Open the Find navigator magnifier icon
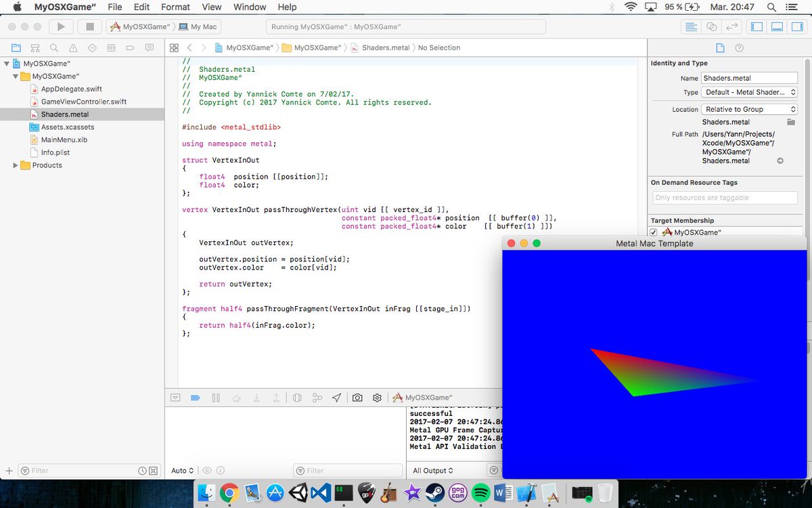This screenshot has width=812, height=508. (x=54, y=48)
